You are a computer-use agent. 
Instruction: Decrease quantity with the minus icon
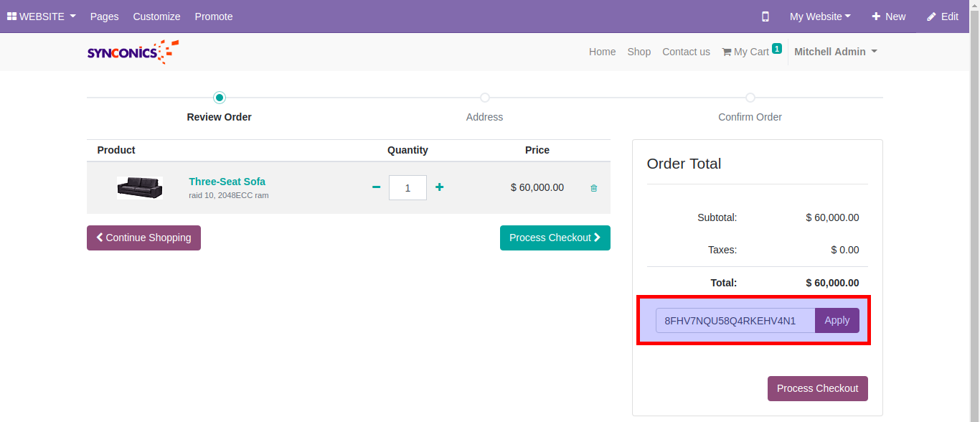click(376, 187)
